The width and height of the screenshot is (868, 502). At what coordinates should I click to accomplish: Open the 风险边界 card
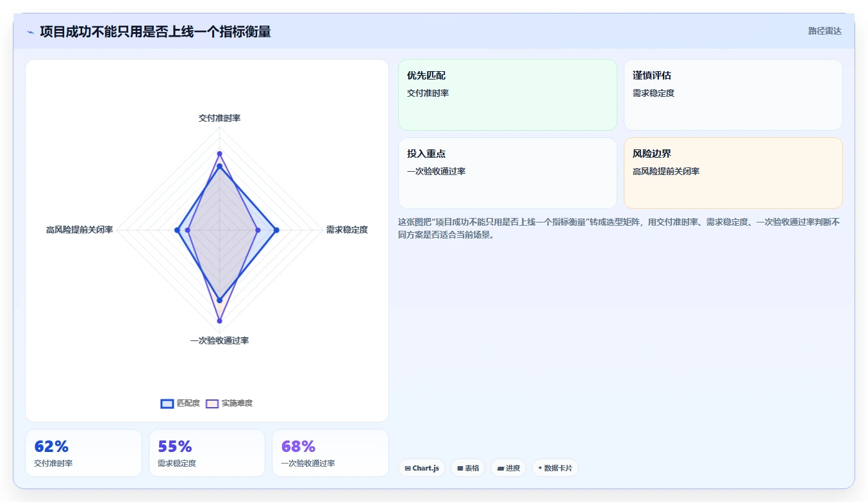[733, 173]
